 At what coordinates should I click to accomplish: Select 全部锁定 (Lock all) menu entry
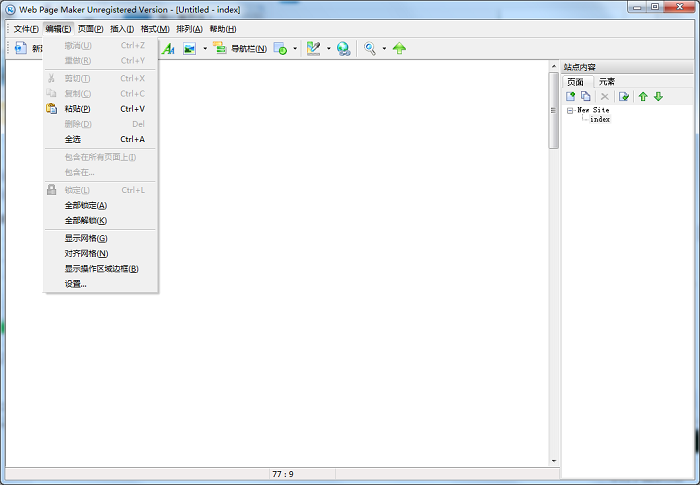click(x=86, y=205)
